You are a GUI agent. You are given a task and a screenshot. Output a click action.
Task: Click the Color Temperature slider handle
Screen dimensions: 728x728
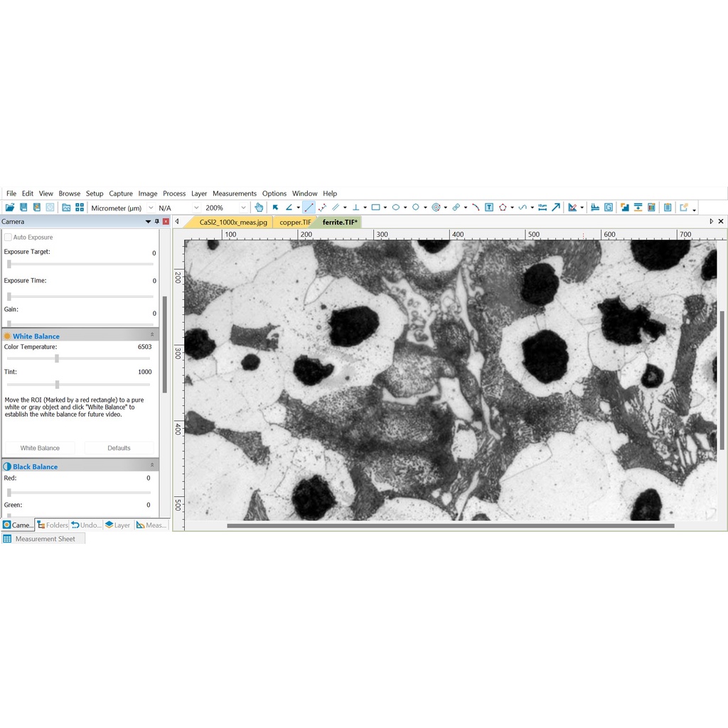(x=57, y=358)
